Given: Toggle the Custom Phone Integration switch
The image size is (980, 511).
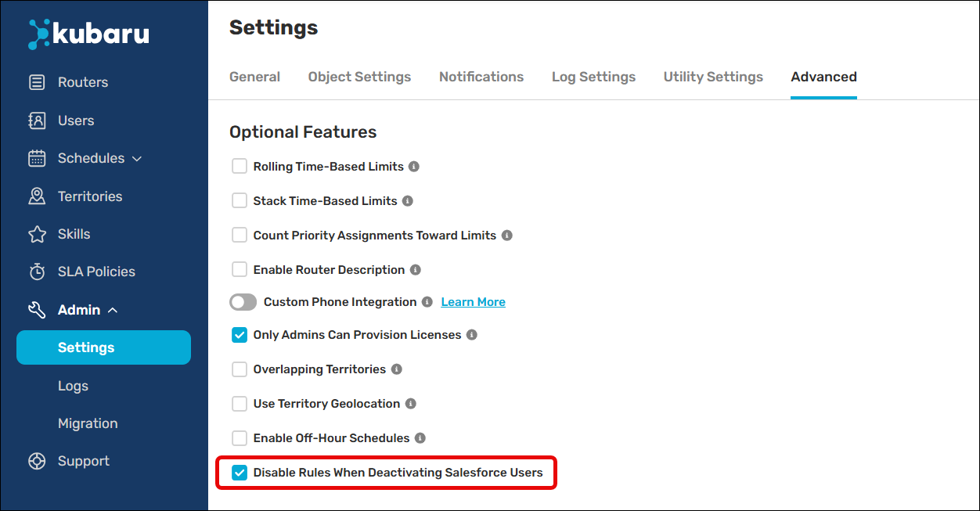Looking at the screenshot, I should [243, 302].
